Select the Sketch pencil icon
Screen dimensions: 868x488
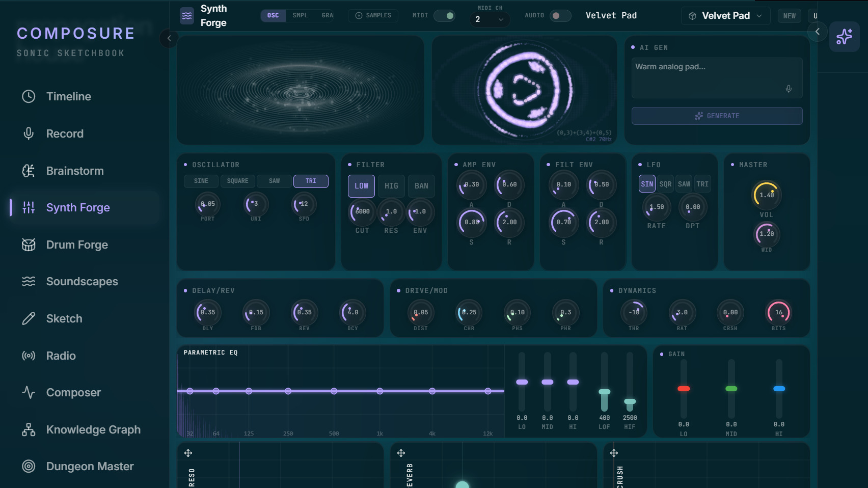(29, 318)
